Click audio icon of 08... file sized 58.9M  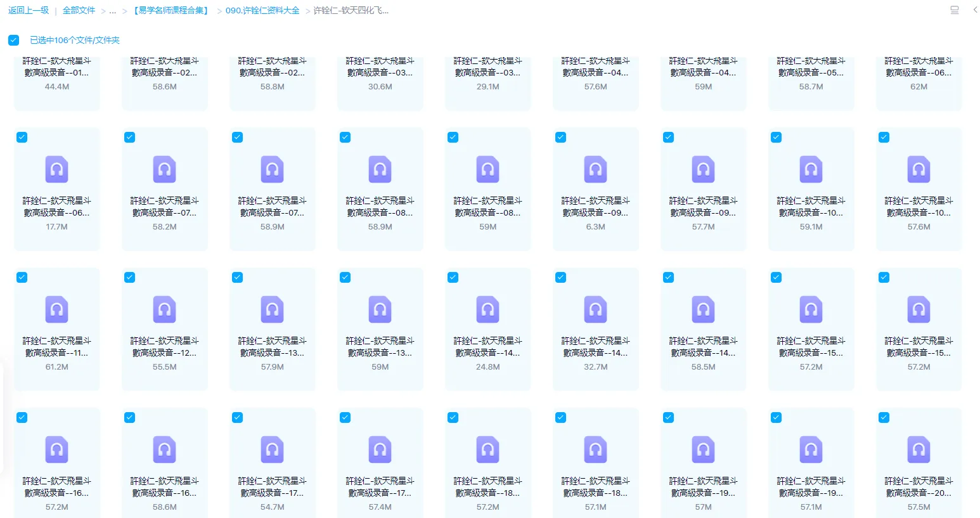tap(380, 169)
